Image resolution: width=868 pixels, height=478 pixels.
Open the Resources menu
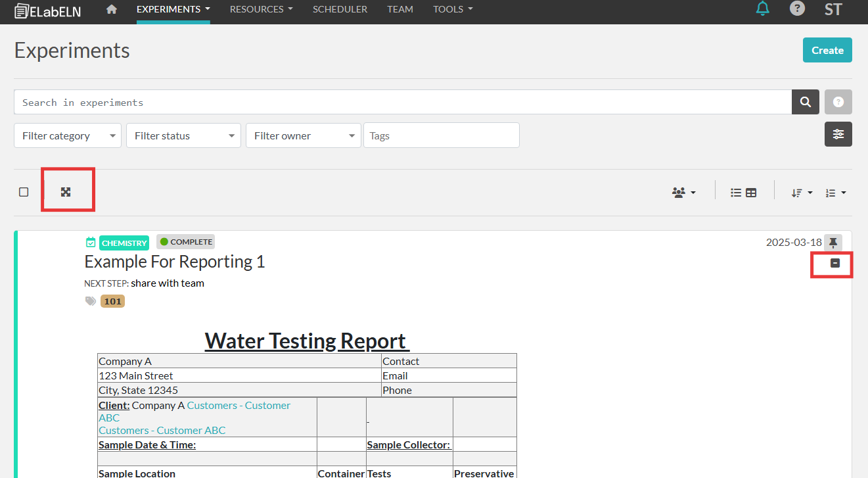[261, 9]
